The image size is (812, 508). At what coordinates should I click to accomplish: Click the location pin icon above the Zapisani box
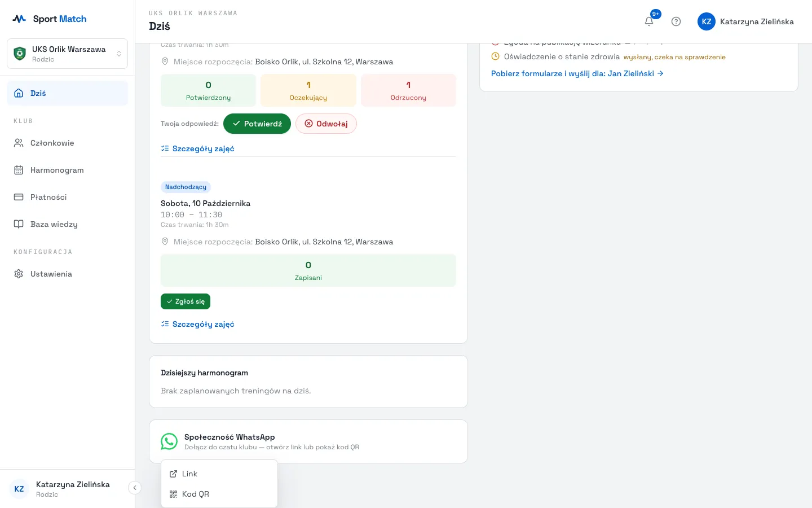tap(165, 242)
